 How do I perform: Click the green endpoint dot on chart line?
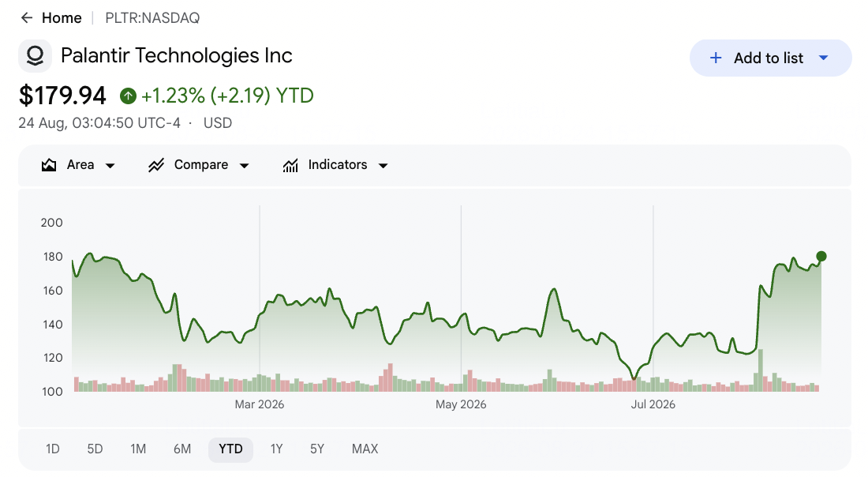coord(821,256)
